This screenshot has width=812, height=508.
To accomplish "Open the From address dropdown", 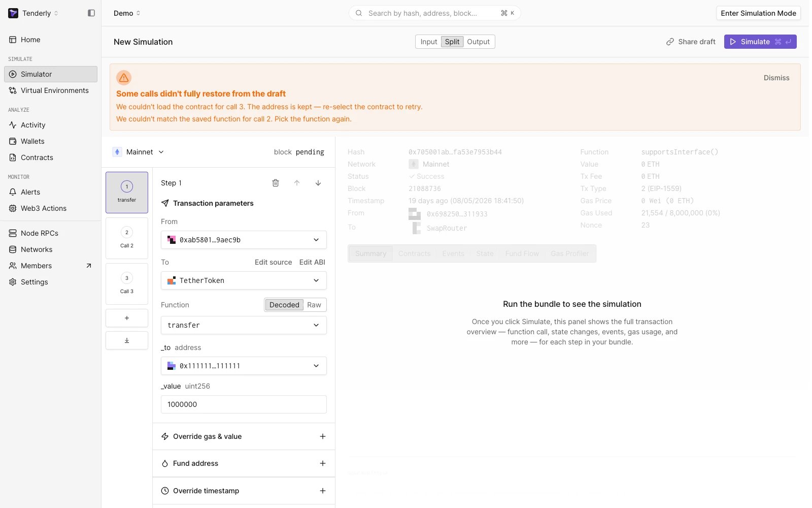I will 244,240.
